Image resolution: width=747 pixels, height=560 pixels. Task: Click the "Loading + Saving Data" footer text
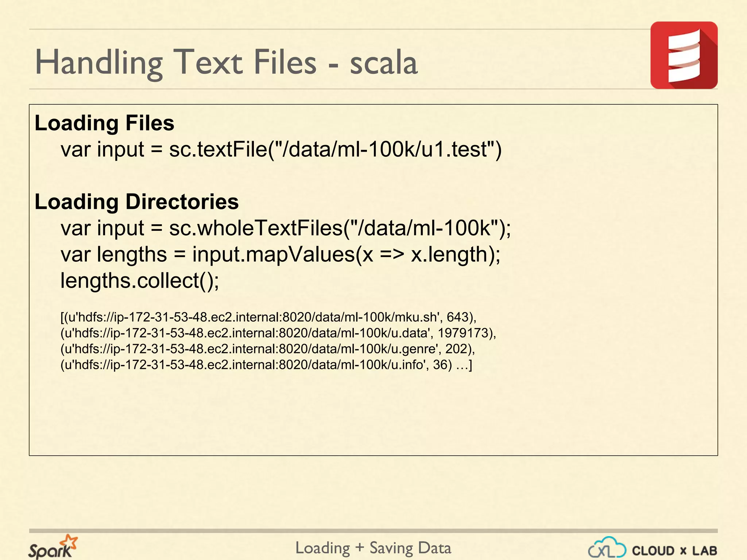(373, 548)
